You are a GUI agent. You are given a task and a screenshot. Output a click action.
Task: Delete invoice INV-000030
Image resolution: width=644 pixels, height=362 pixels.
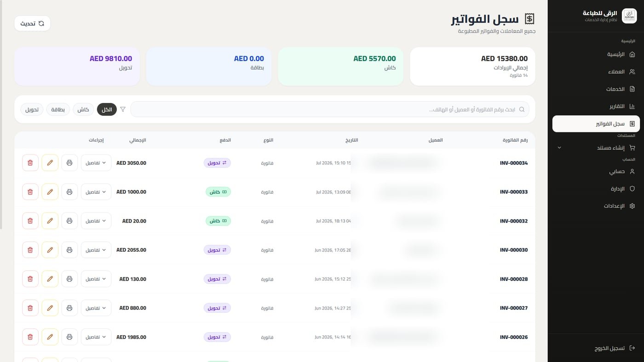[x=30, y=250]
